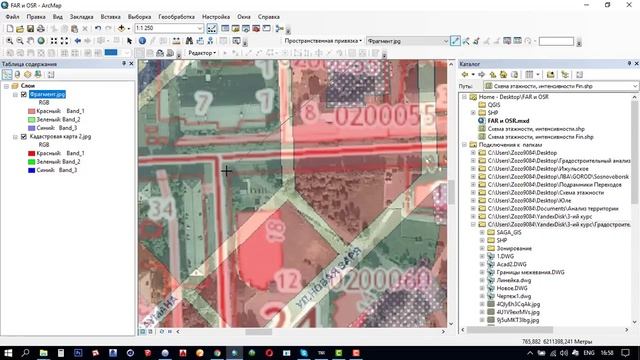Open the Закладки menu
640x360 pixels.
click(81, 17)
